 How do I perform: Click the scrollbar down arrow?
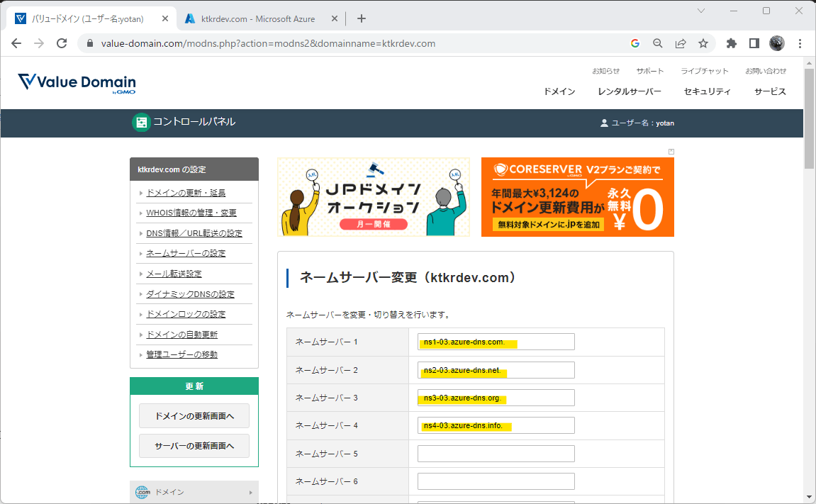coord(809,497)
